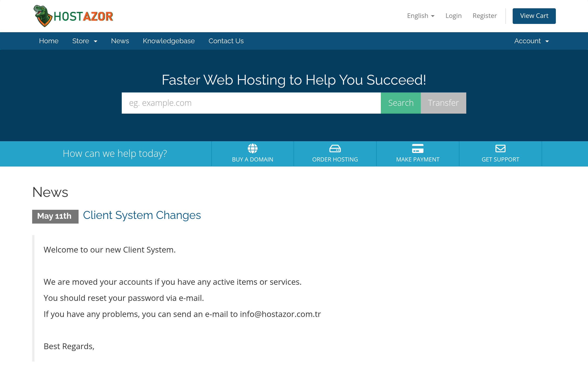Image resolution: width=588 pixels, height=368 pixels.
Task: Click 'How can we help today?' text
Action: click(115, 154)
